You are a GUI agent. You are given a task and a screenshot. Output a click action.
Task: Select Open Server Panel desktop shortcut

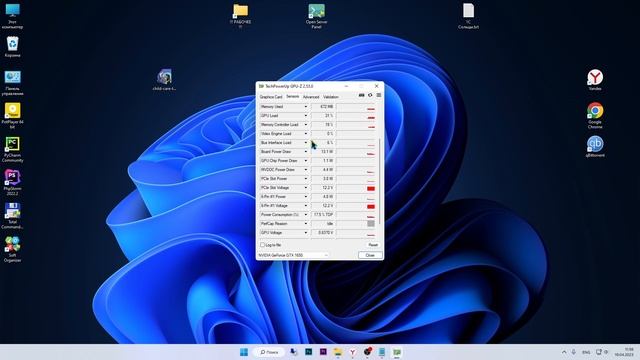(x=316, y=16)
